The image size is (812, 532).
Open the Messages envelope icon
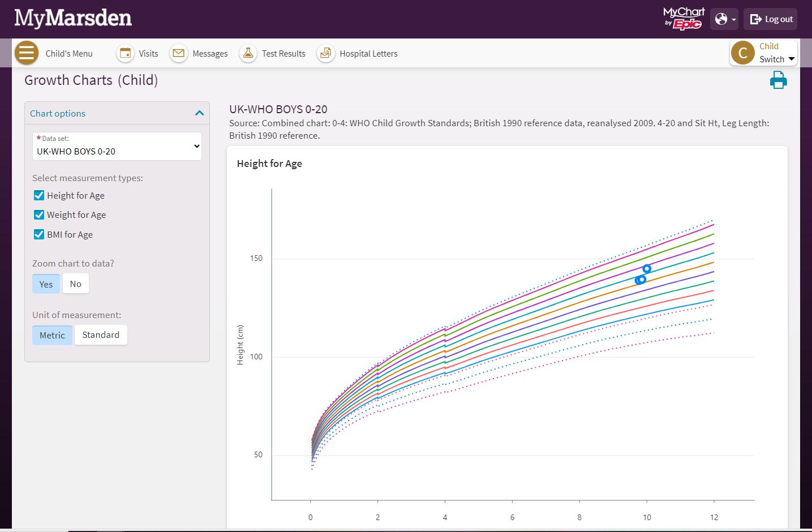coord(179,53)
